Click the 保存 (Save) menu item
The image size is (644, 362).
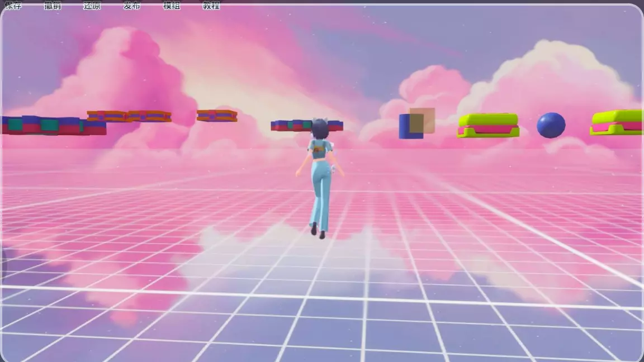click(12, 6)
